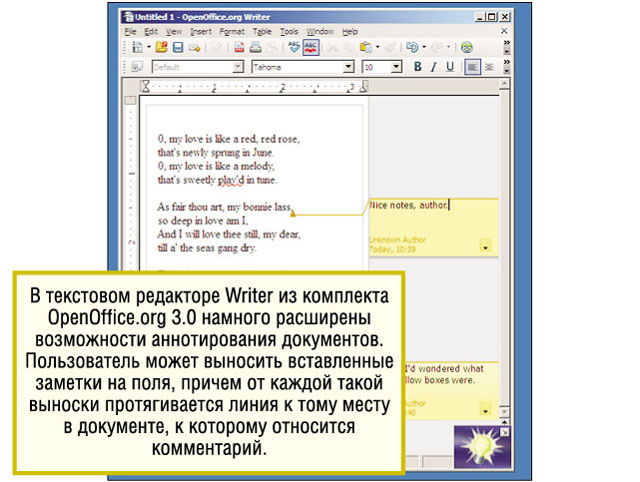Click the Undo arrow icon
The height and width of the screenshot is (482, 640).
(412, 47)
